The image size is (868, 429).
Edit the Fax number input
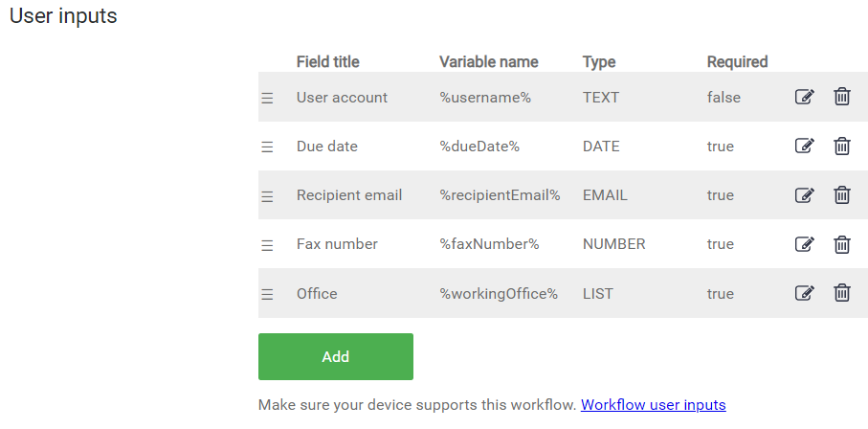coord(804,244)
